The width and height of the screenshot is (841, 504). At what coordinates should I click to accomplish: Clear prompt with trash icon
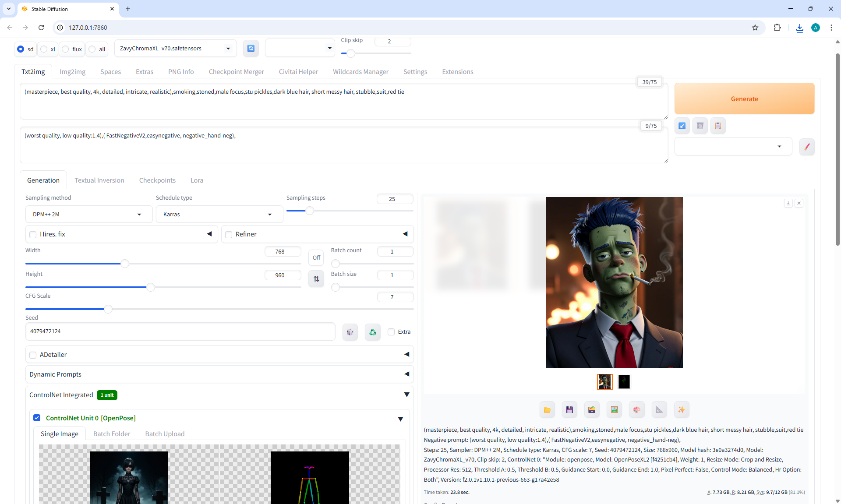tap(700, 126)
